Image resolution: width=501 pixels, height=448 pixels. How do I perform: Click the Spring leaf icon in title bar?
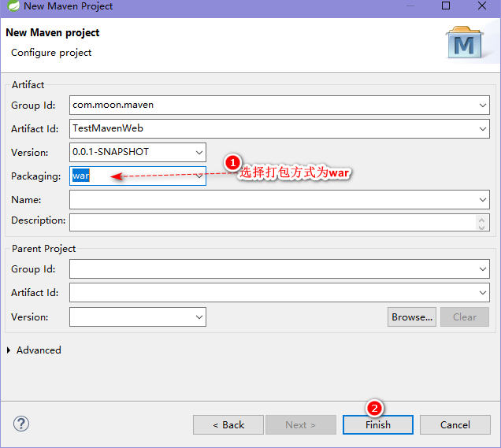[x=13, y=6]
